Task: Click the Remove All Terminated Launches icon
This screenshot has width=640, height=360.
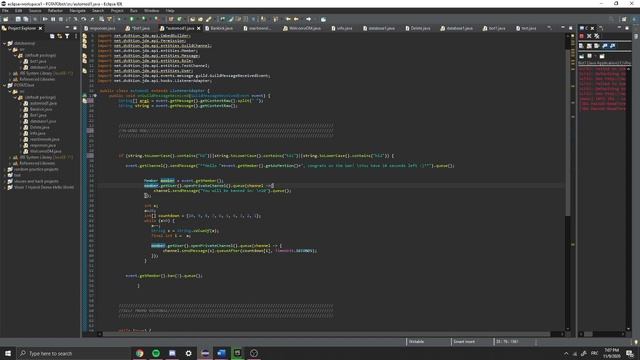Action: (597, 36)
